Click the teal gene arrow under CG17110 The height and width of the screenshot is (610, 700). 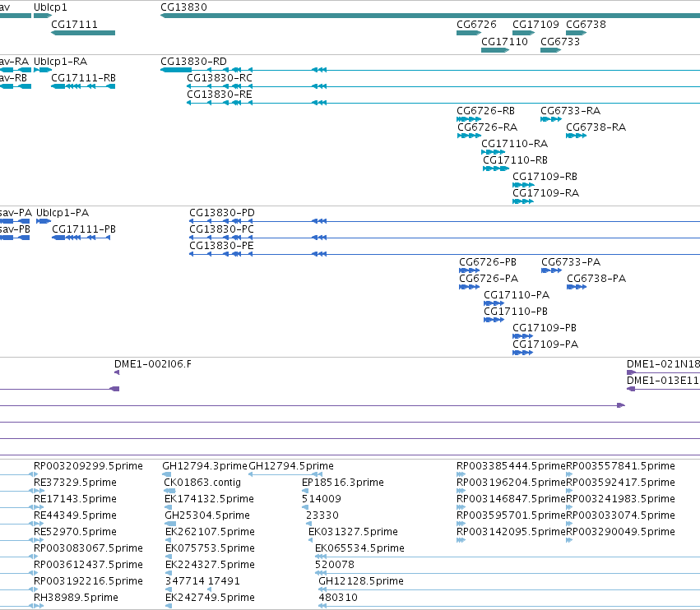(x=495, y=50)
